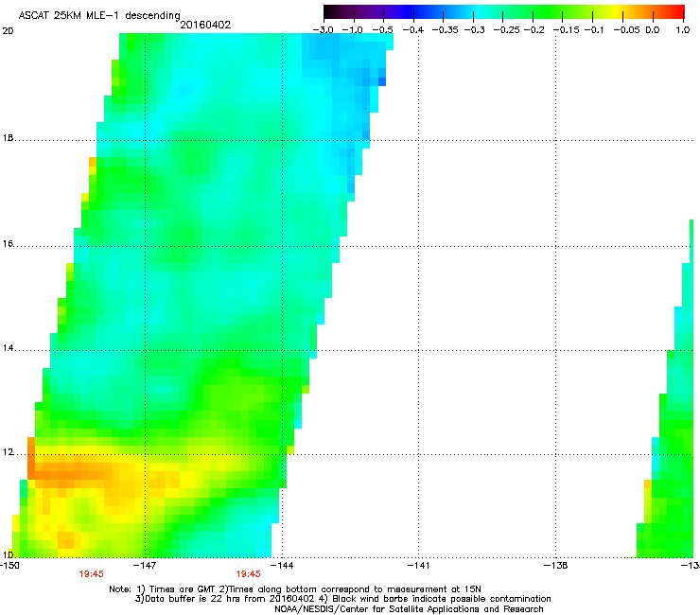The image size is (700, 615).
Task: Select the longitude axis label -144
Action: 282,566
